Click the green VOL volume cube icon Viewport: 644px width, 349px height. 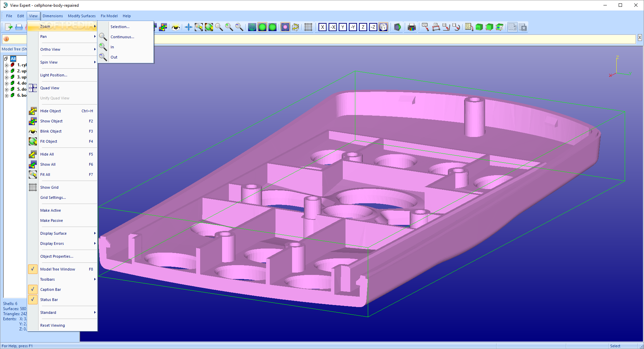coord(479,27)
